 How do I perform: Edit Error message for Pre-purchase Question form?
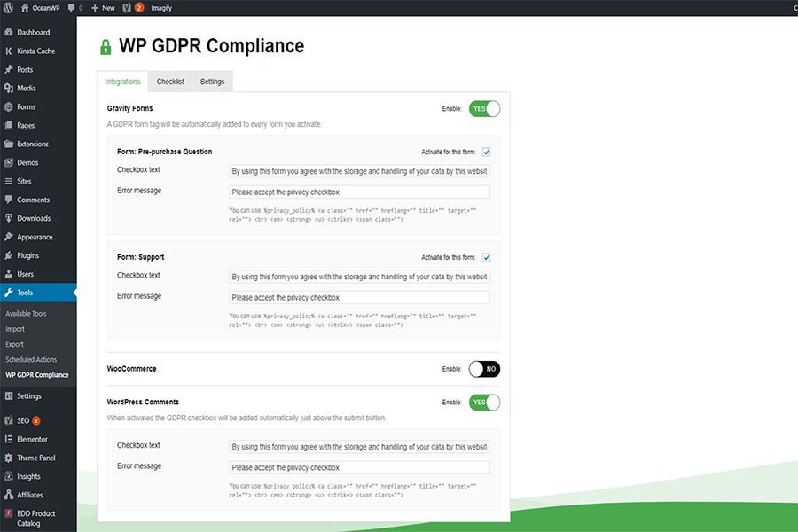coord(359,192)
